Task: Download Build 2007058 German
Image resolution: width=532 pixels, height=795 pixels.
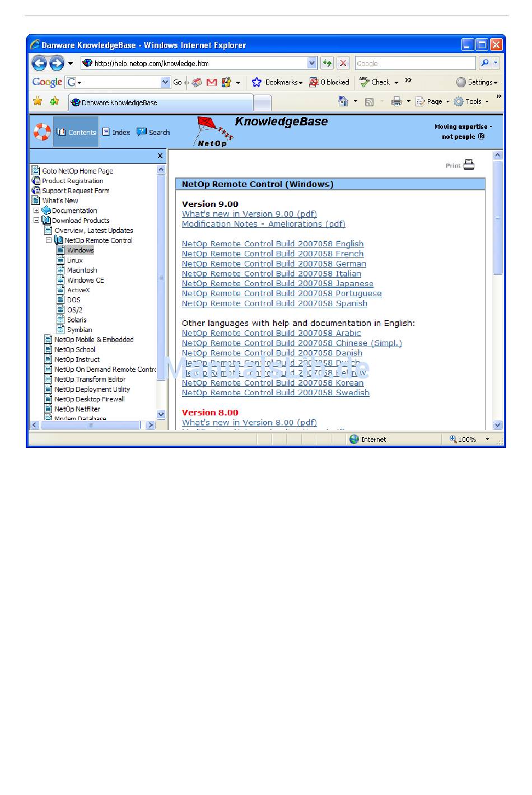Action: (274, 264)
